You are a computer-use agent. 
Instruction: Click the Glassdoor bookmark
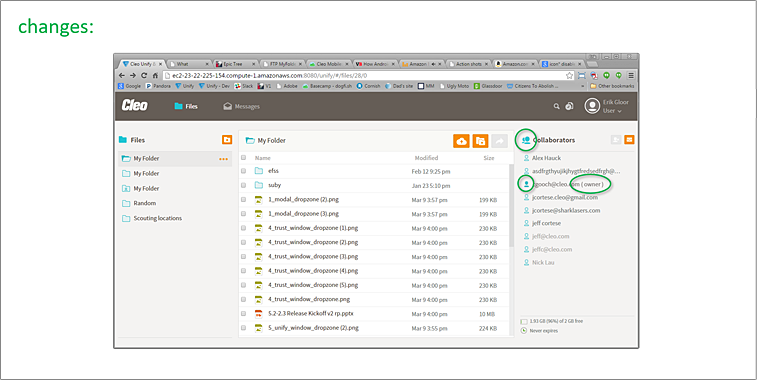489,86
